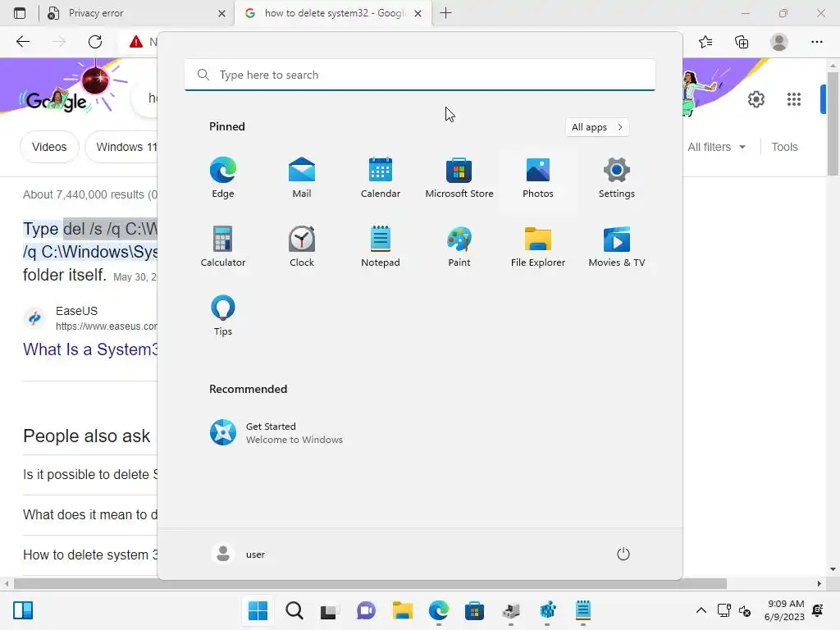The height and width of the screenshot is (630, 840).
Task: Click the volume muted tray icon
Action: point(745,610)
